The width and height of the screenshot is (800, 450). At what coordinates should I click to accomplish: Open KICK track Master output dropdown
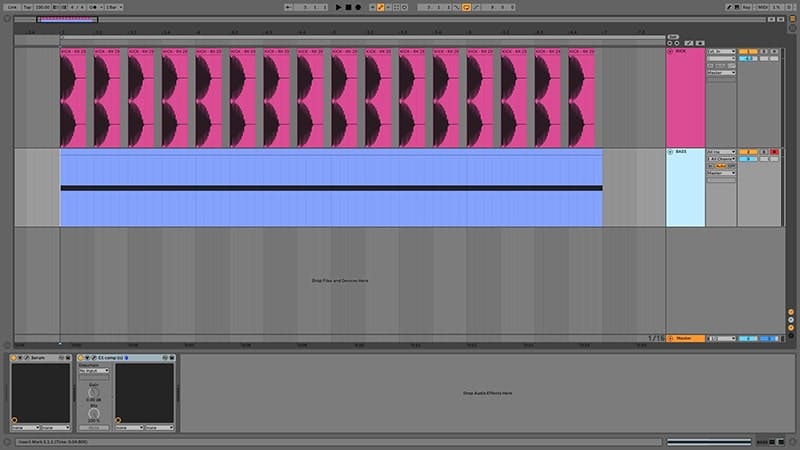tap(721, 72)
